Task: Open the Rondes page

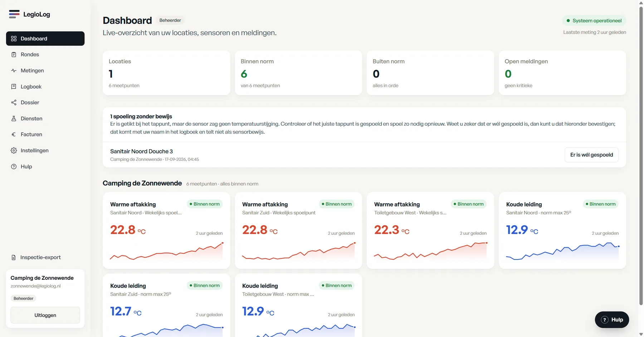Action: [x=45, y=55]
